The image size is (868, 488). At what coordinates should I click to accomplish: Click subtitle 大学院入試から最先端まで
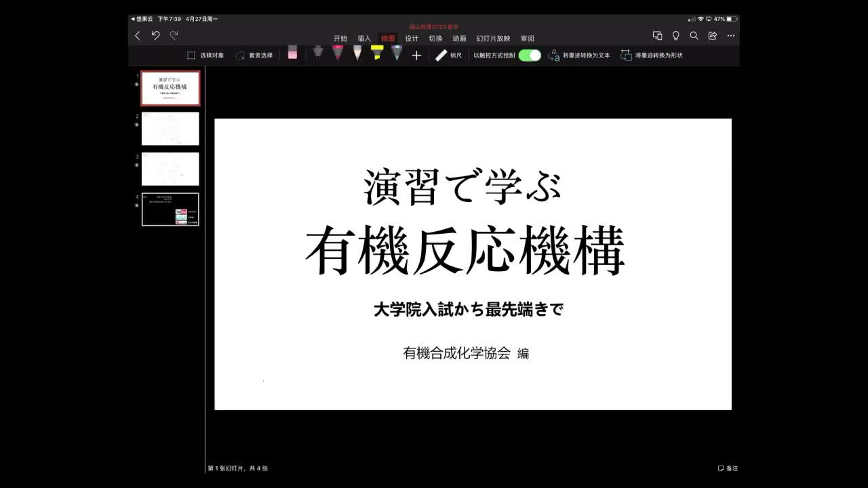[x=469, y=310]
